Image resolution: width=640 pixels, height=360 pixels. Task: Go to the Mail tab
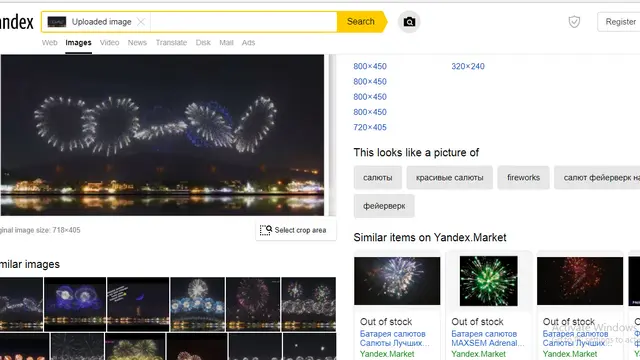pyautogui.click(x=226, y=42)
